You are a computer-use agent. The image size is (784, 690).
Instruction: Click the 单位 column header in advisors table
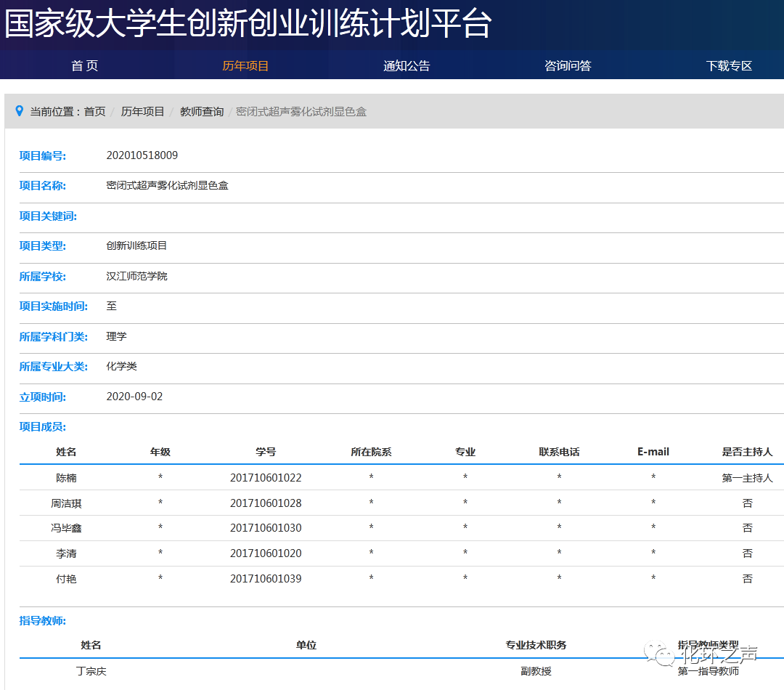[306, 645]
